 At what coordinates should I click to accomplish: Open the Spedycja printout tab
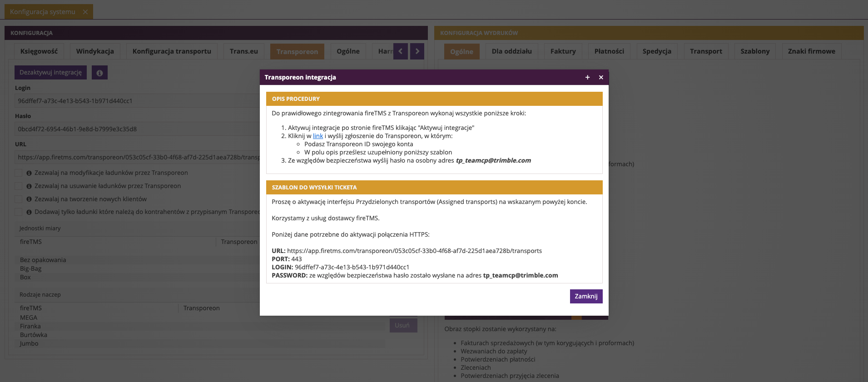click(x=657, y=51)
